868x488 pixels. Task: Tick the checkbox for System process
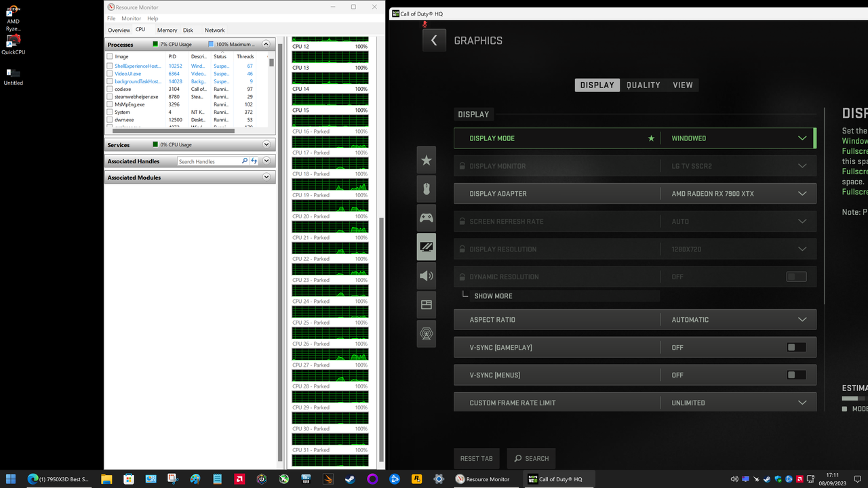(x=110, y=112)
